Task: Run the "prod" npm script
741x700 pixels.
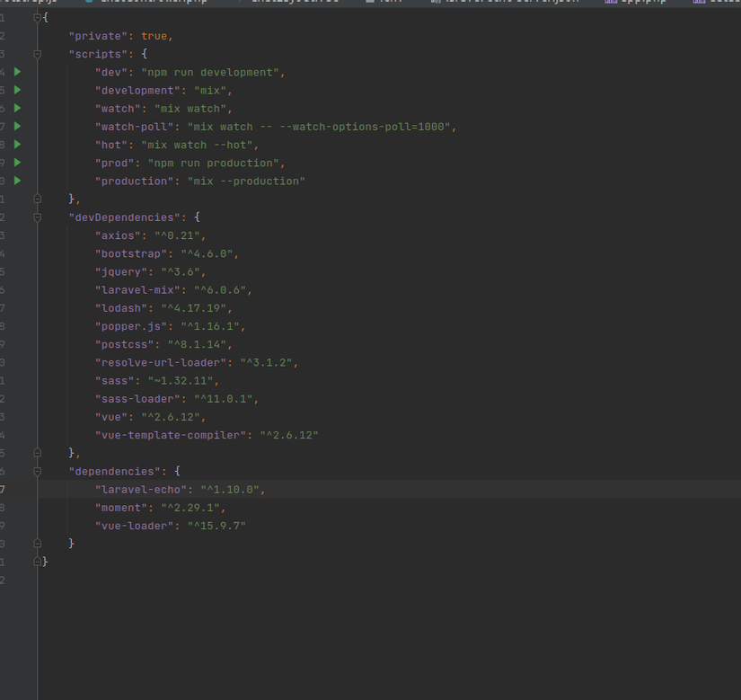Action: [17, 163]
